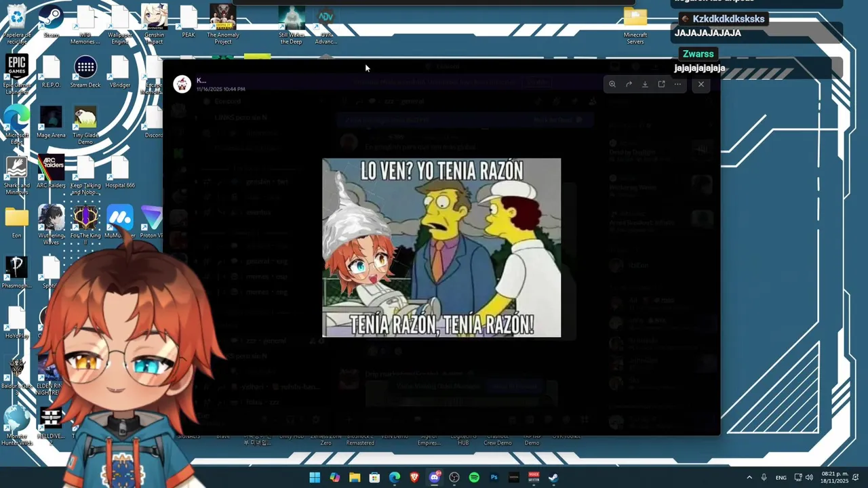This screenshot has height=488, width=868.
Task: Open Tiny Glade Demo shortcut
Action: (x=85, y=125)
